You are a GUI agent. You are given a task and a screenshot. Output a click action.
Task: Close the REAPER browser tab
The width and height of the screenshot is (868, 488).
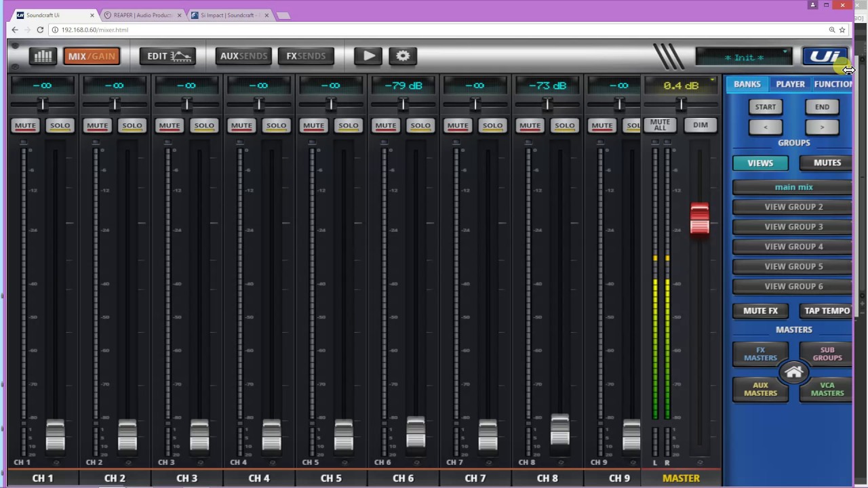[x=180, y=15]
